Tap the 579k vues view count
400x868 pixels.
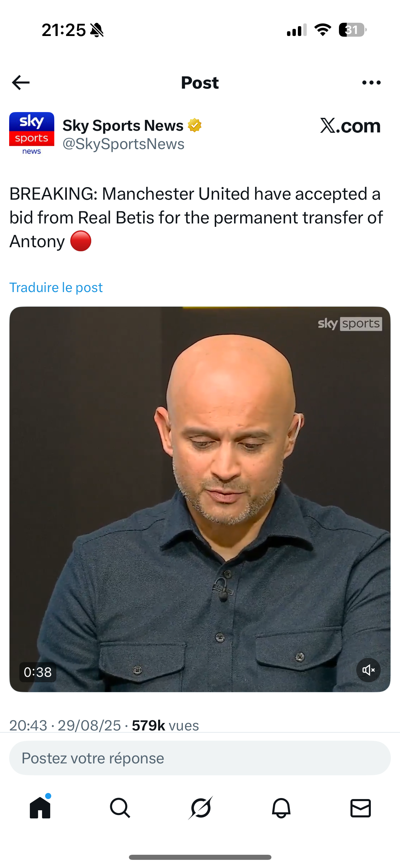point(165,725)
